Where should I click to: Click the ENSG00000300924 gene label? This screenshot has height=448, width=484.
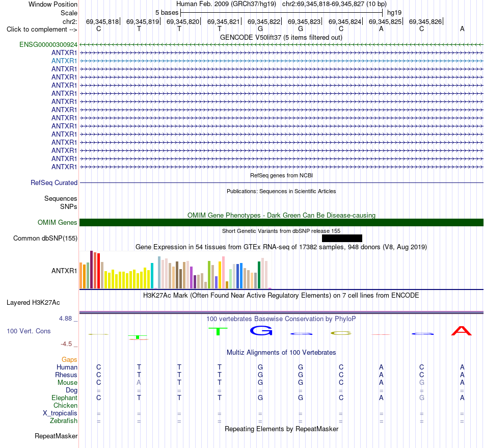48,45
